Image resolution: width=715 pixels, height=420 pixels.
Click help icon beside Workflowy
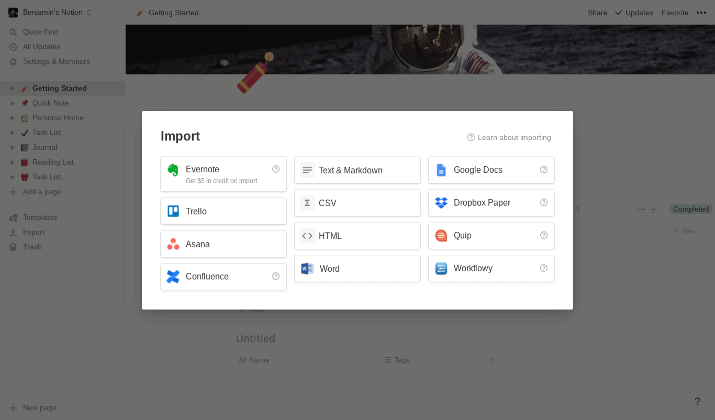point(544,268)
